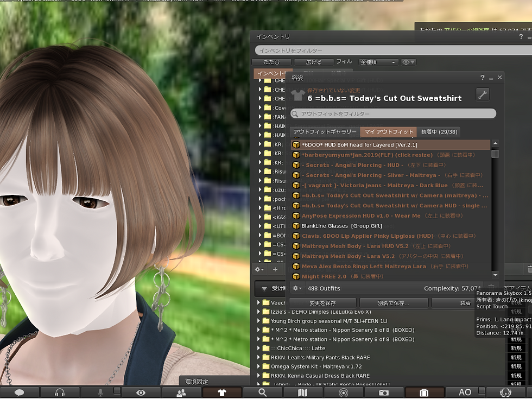Open the eye visibility filter dropdown in inventory
Viewport: 532px width, 399px height.
(x=408, y=62)
